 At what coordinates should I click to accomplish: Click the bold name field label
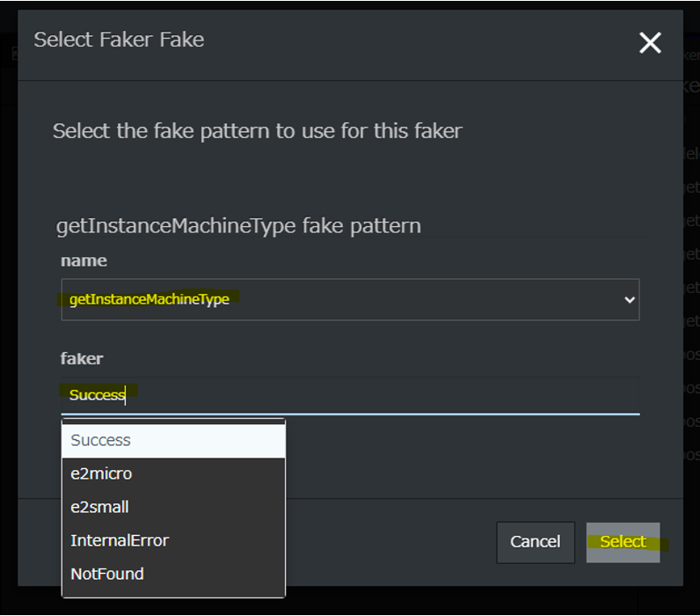pos(84,260)
